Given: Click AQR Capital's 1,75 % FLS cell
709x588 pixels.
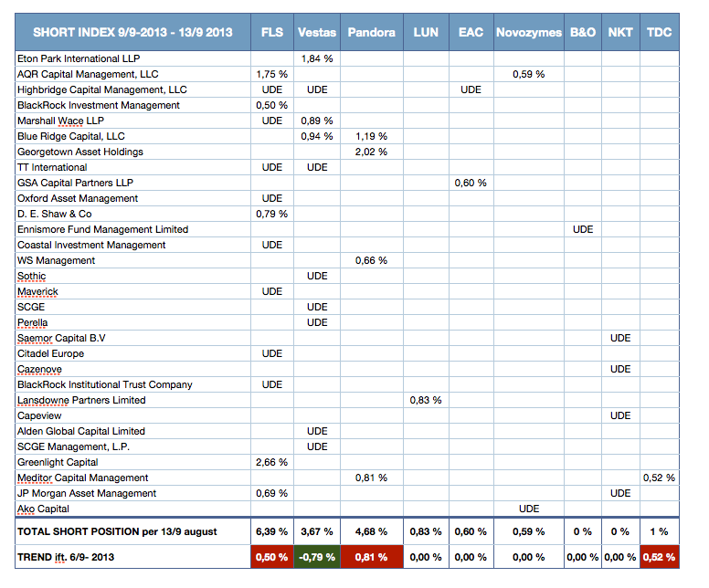Looking at the screenshot, I should tap(272, 74).
